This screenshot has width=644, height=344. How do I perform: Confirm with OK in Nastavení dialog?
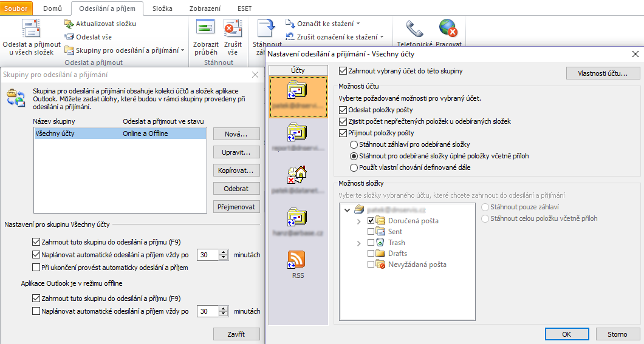[x=567, y=334]
